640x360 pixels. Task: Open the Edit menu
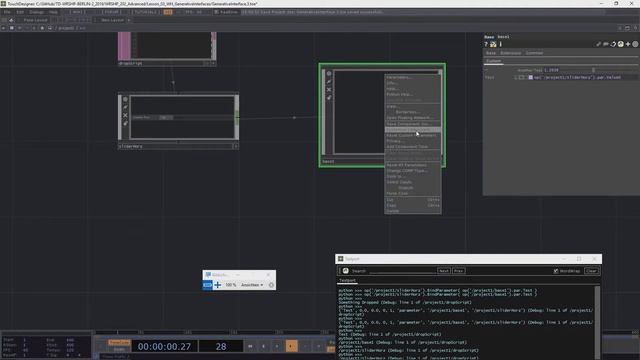point(20,12)
